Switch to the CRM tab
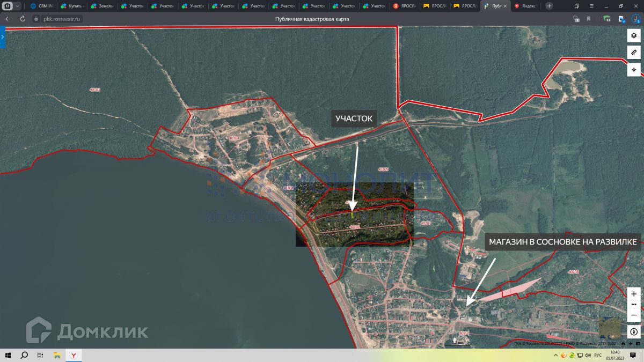The image size is (644, 362). tap(42, 6)
